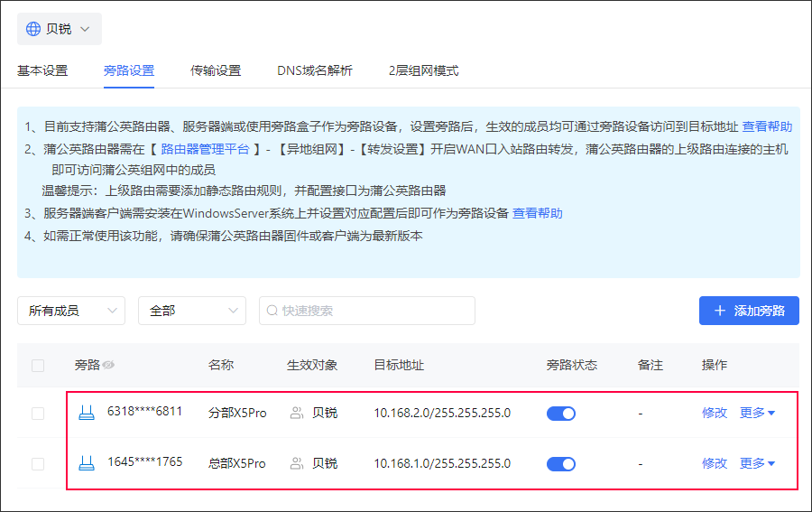The height and width of the screenshot is (512, 812).
Task: Turn off bypass status for 分部X5Pro
Action: tap(561, 414)
